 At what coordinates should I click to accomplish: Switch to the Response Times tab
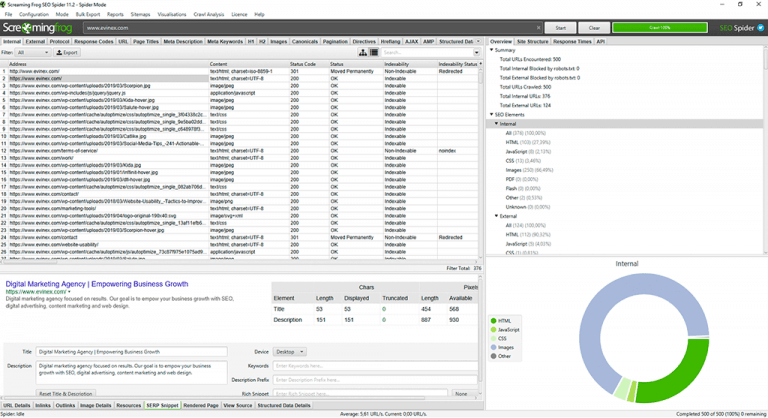[572, 42]
